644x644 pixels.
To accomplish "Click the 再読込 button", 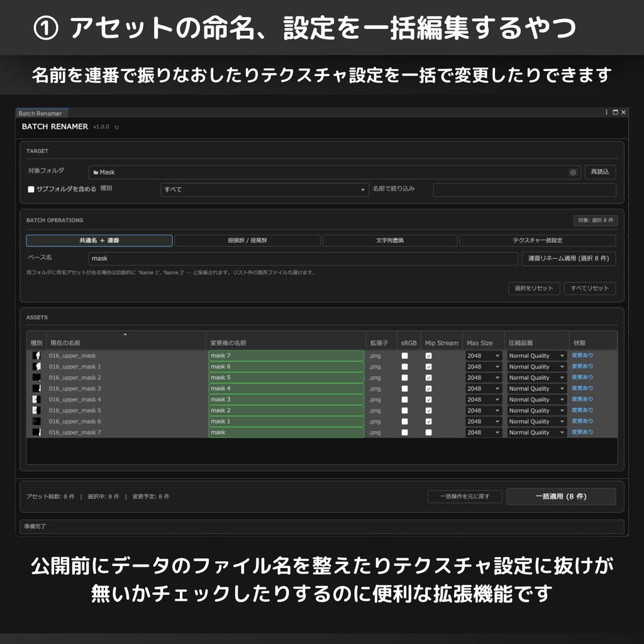I will click(x=599, y=172).
